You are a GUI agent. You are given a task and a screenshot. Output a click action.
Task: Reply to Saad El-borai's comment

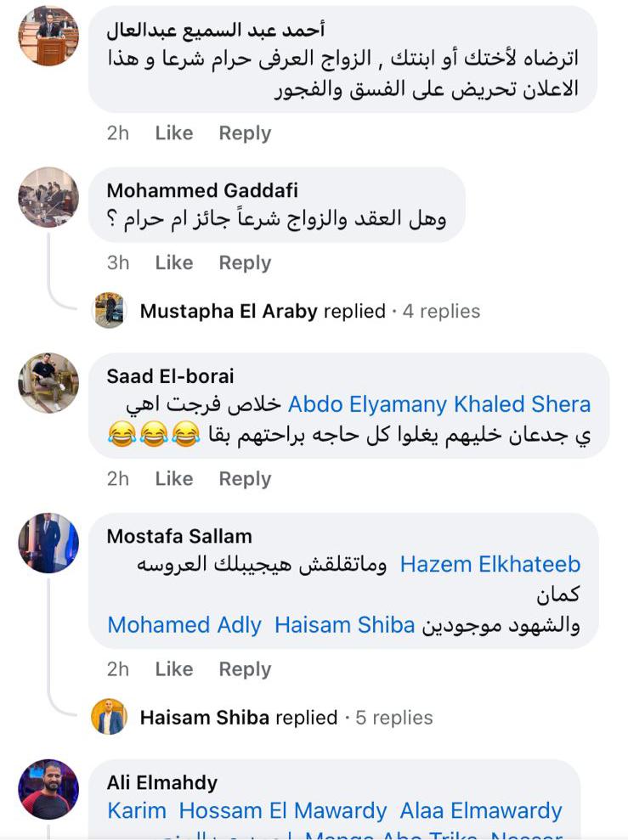[x=245, y=479]
